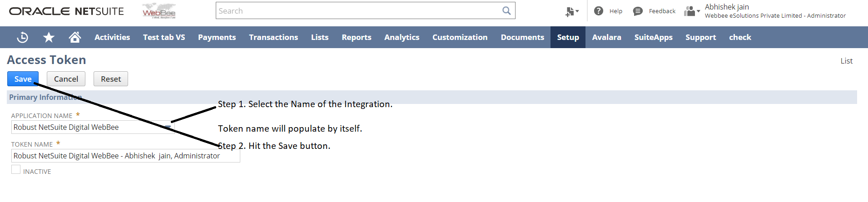The width and height of the screenshot is (868, 202).
Task: Expand the Application Name dropdown
Action: pyautogui.click(x=168, y=128)
